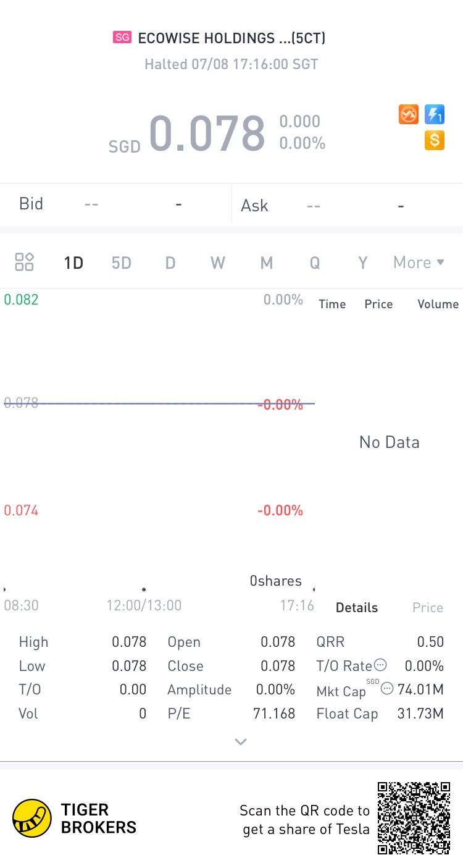Tap the yellow dollar sign icon
Screen dimensions: 463x868
click(x=435, y=140)
